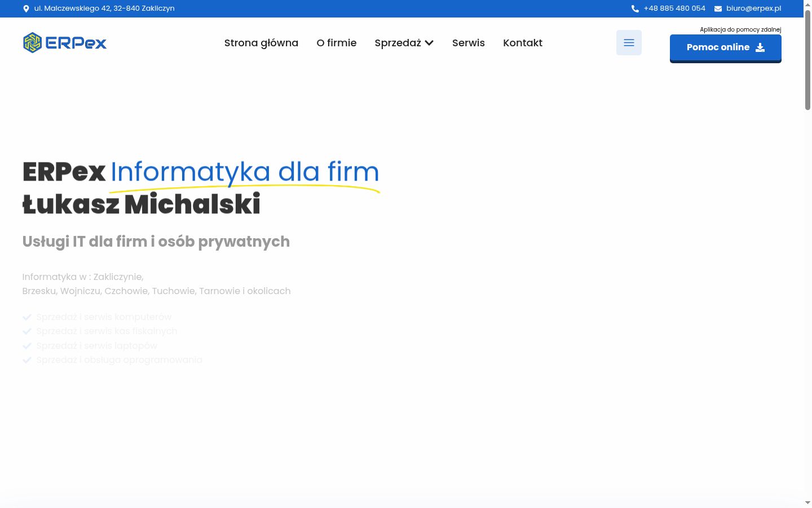This screenshot has width=812, height=508.
Task: Click the line Brzesku, Wojniczu, Czchowie, Tuchowie
Action: tap(157, 291)
